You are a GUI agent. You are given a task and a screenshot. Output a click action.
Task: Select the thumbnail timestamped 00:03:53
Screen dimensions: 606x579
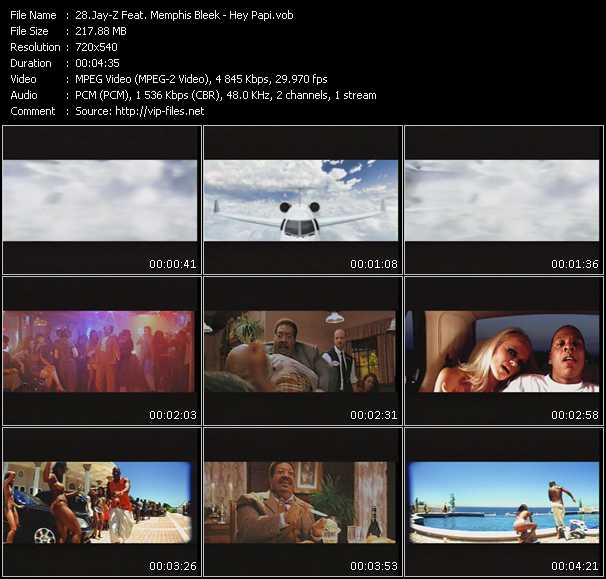coord(303,502)
